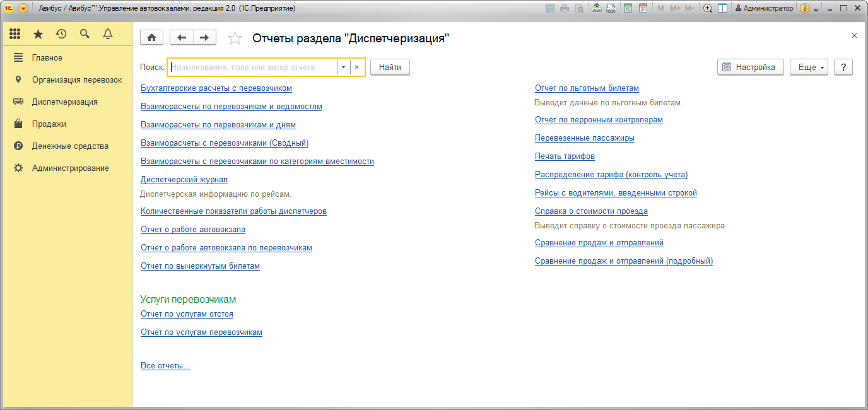Open the history clock icon

point(61,34)
